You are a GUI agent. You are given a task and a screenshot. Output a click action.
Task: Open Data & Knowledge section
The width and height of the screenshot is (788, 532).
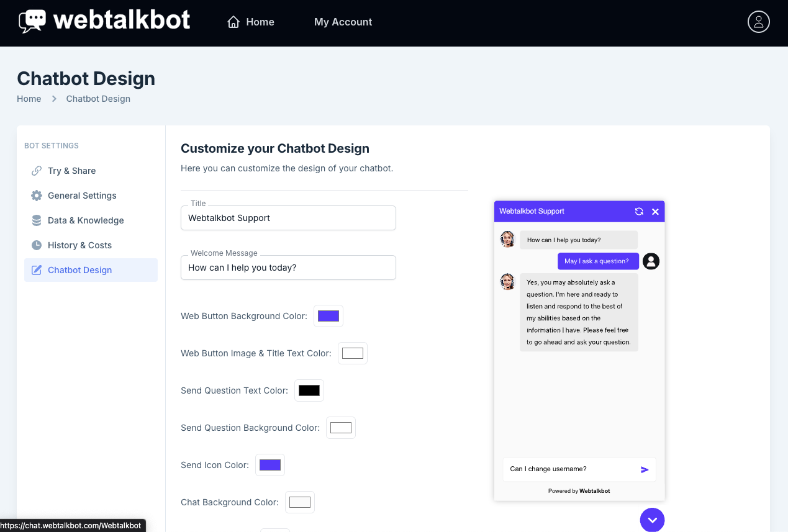click(x=91, y=220)
